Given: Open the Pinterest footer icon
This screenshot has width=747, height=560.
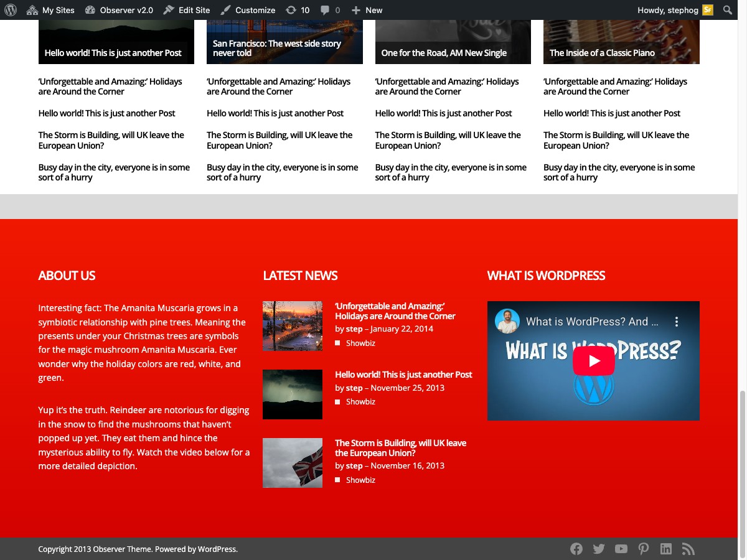Looking at the screenshot, I should click(x=644, y=549).
